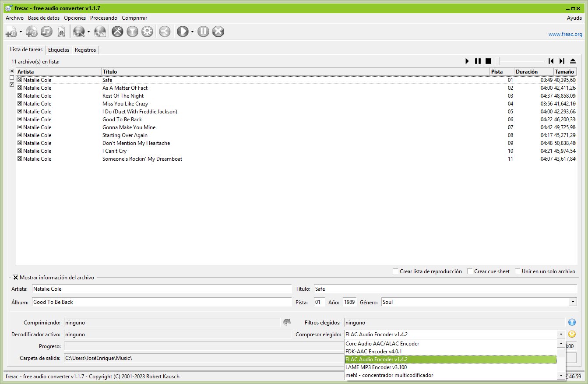Uncheck Mostrar información del archivo
This screenshot has width=588, height=384.
coord(16,278)
